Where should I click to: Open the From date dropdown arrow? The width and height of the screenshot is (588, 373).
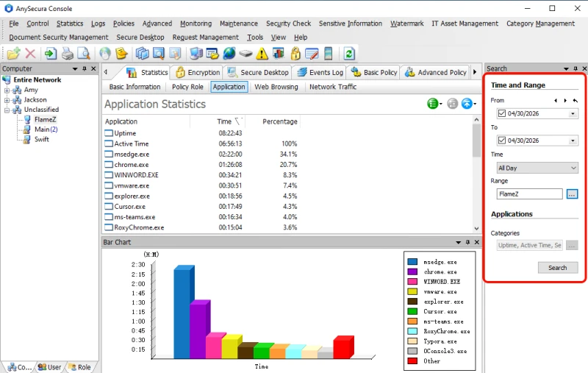click(x=573, y=114)
